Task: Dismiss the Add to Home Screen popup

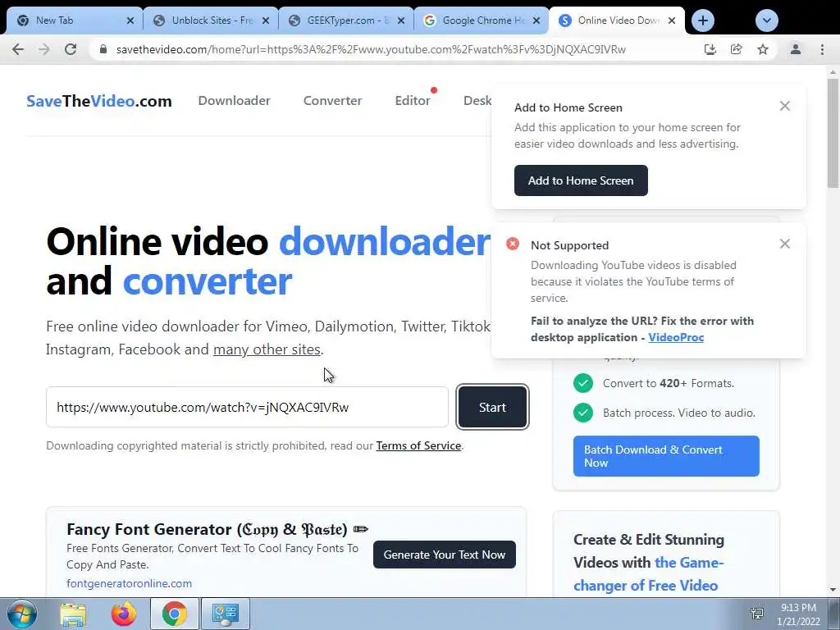Action: (785, 106)
